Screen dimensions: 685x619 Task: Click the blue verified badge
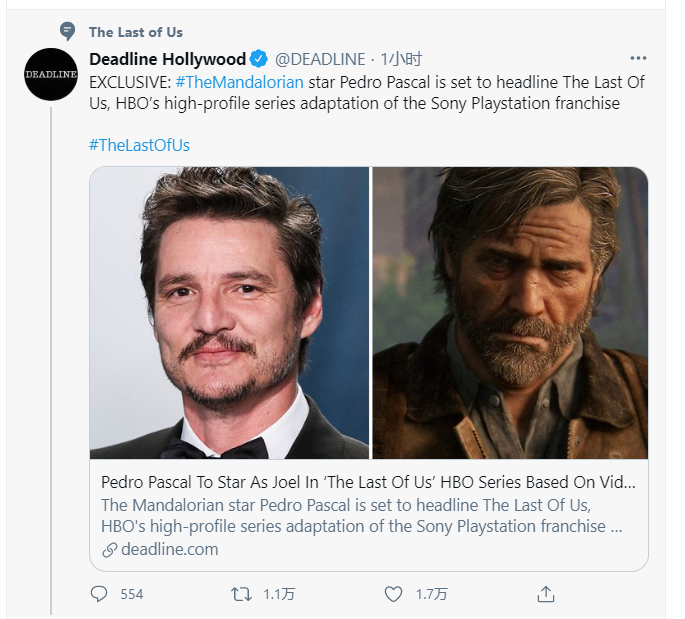click(x=258, y=59)
